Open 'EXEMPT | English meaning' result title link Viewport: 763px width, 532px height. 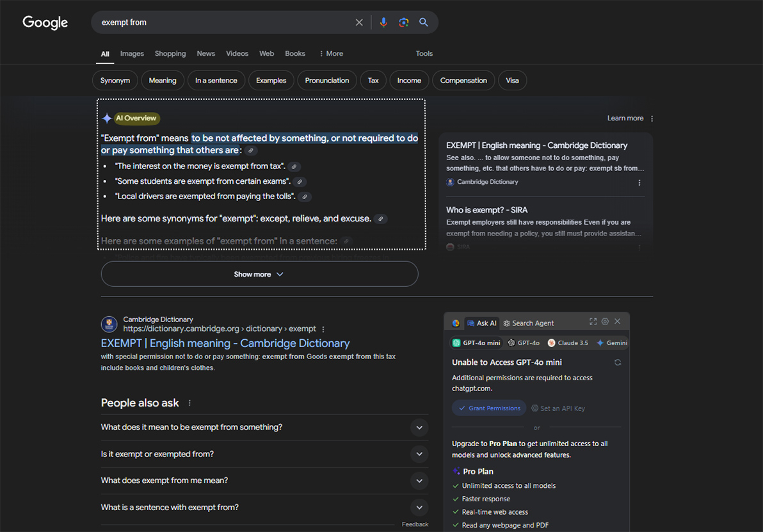[225, 344]
